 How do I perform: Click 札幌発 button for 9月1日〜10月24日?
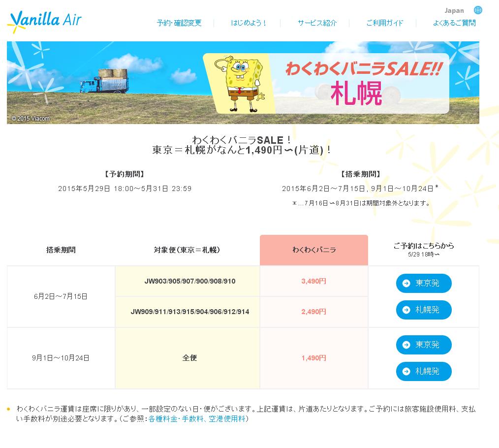(x=424, y=371)
